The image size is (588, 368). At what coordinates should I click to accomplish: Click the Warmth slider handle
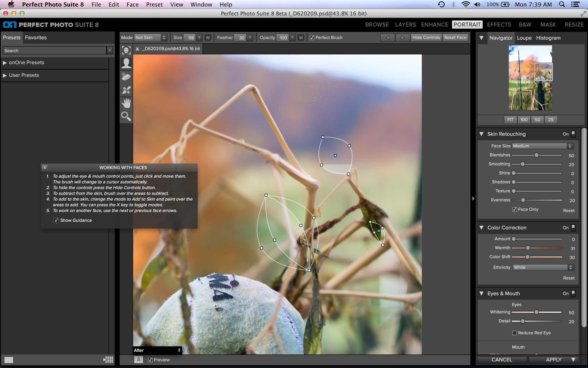(x=528, y=248)
